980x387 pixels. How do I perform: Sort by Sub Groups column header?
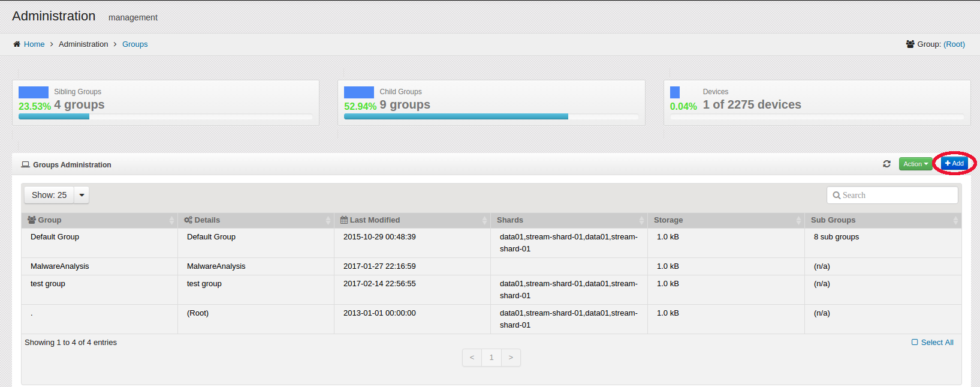click(x=833, y=220)
